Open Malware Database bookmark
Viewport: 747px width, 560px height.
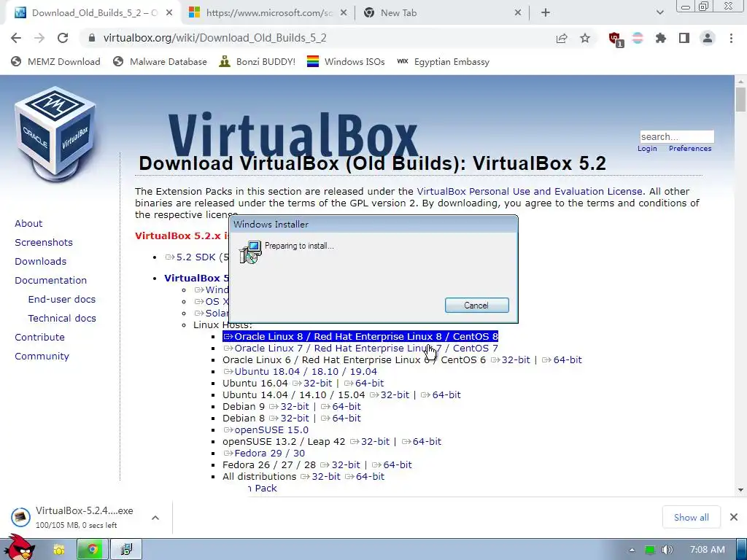click(x=160, y=62)
